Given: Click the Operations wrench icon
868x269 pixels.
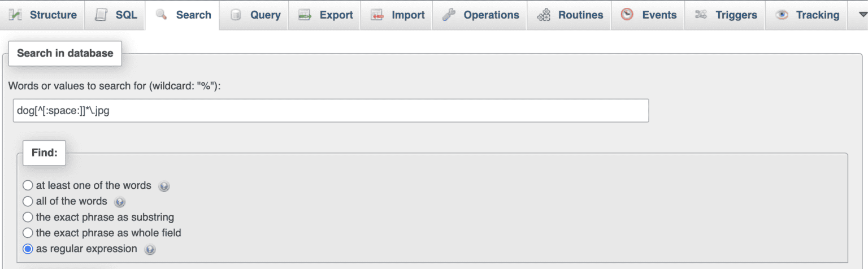Looking at the screenshot, I should (x=449, y=15).
